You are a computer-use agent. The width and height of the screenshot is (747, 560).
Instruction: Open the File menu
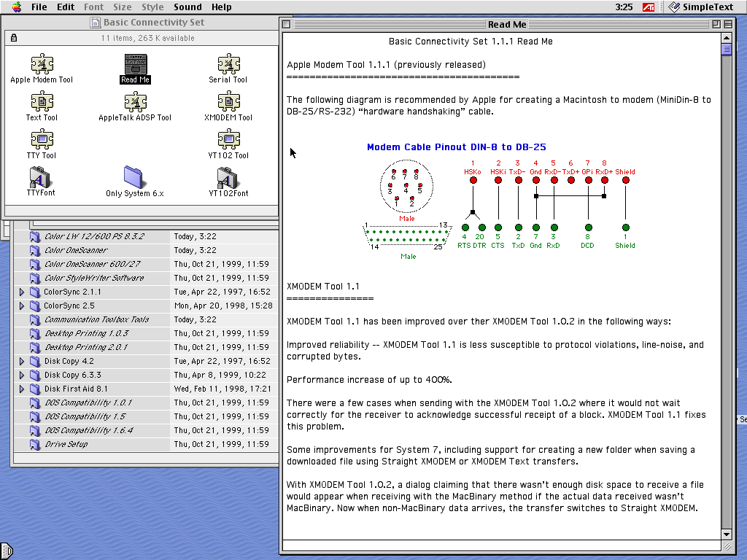coord(39,7)
